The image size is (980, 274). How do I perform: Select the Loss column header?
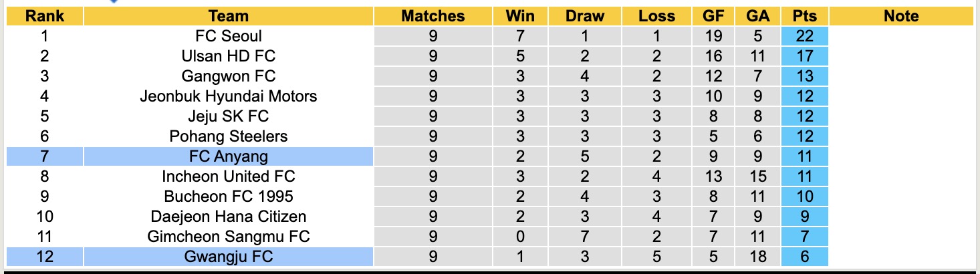click(x=656, y=16)
